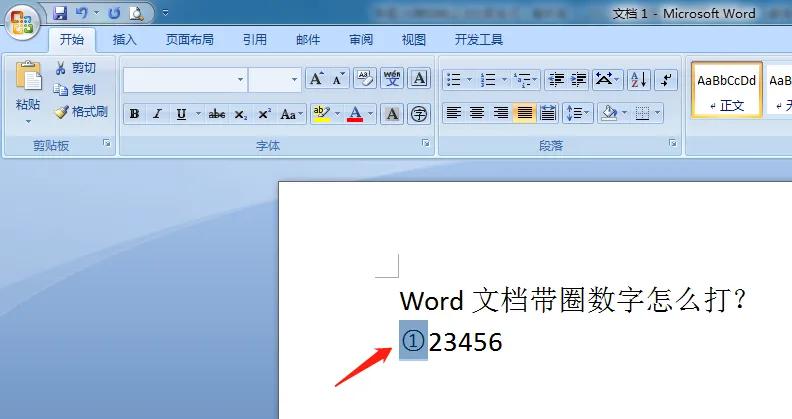Open the undo history dropdown arrow

(x=96, y=13)
